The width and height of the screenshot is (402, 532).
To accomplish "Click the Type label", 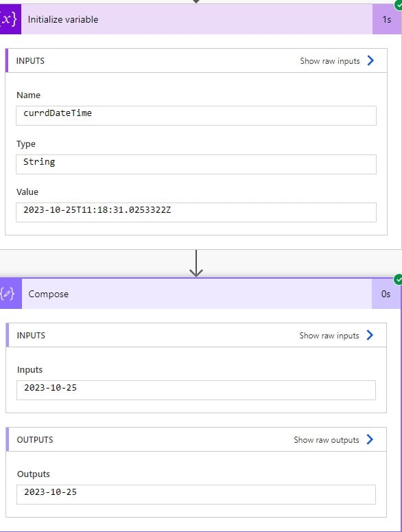I will [x=26, y=144].
